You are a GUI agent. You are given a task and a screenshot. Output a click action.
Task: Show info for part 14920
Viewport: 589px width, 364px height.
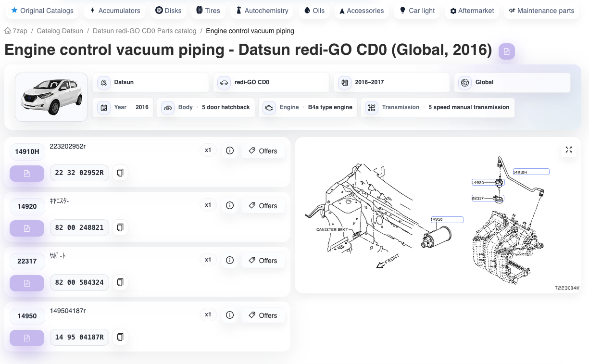[230, 205]
